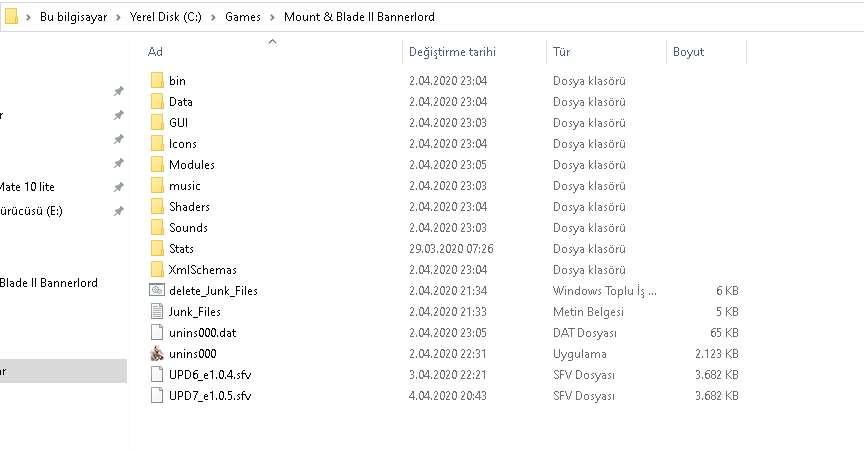The width and height of the screenshot is (864, 450).
Task: Select the unins000.dat file name
Action: click(x=203, y=333)
